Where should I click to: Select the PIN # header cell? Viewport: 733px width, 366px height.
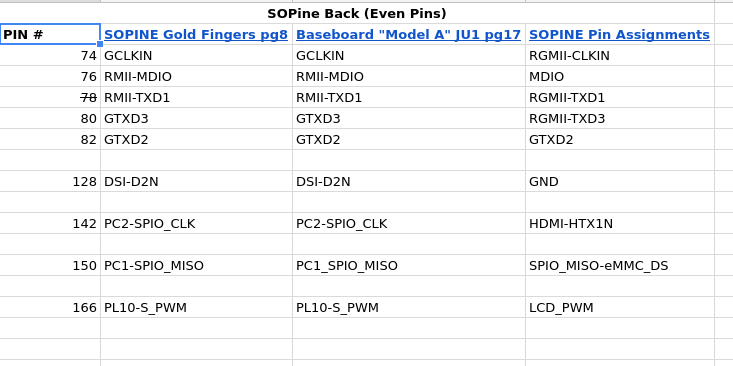(x=50, y=35)
